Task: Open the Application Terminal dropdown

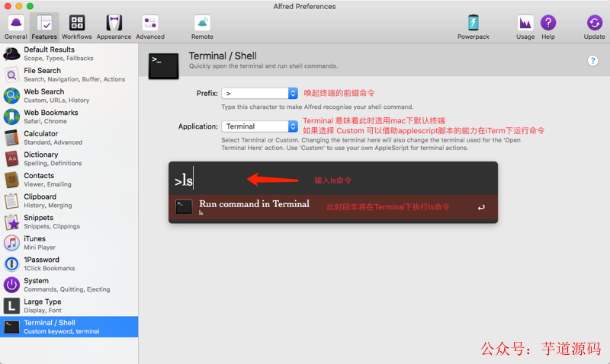Action: [x=259, y=126]
